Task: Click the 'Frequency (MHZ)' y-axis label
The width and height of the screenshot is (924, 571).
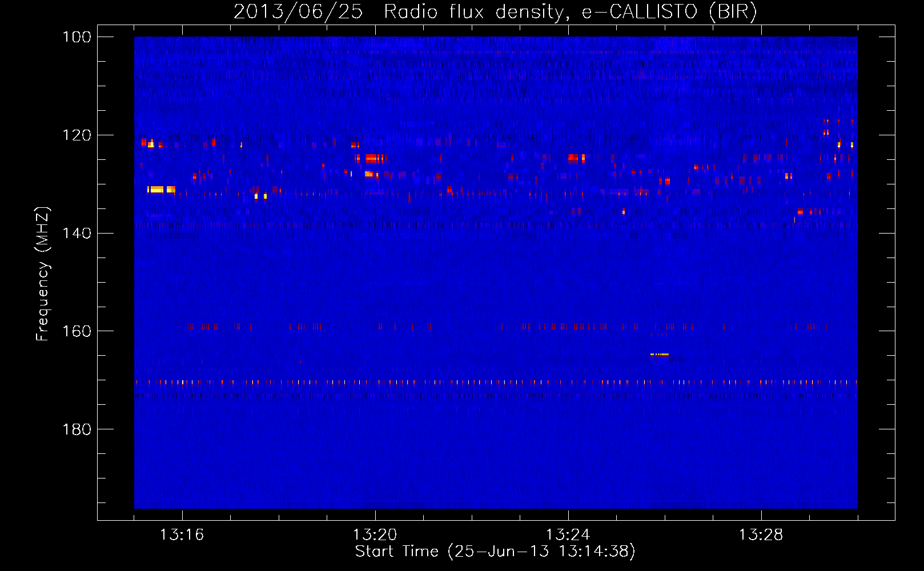Action: (43, 274)
